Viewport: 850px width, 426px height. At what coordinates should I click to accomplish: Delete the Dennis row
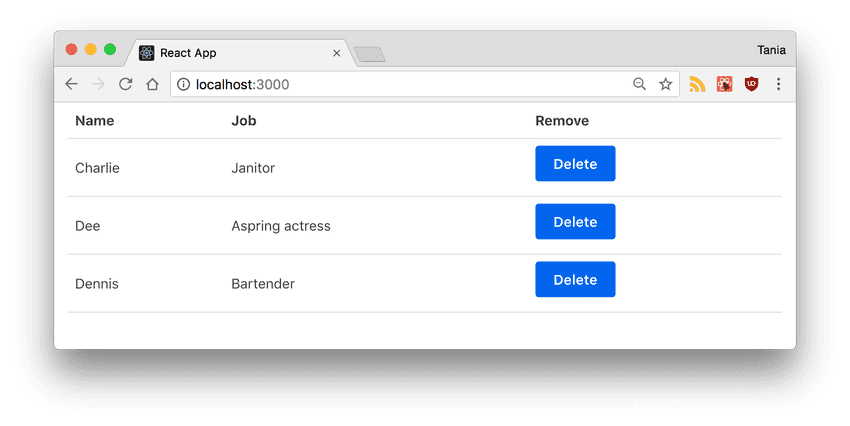[x=575, y=279]
